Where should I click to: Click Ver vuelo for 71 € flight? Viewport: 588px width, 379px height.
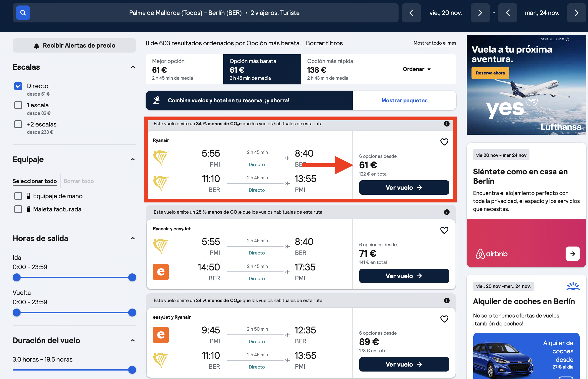404,276
